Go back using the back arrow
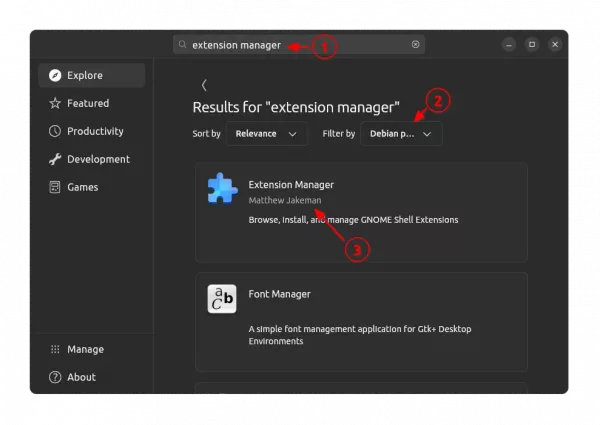Screen dimensions: 600x425 (x=204, y=85)
